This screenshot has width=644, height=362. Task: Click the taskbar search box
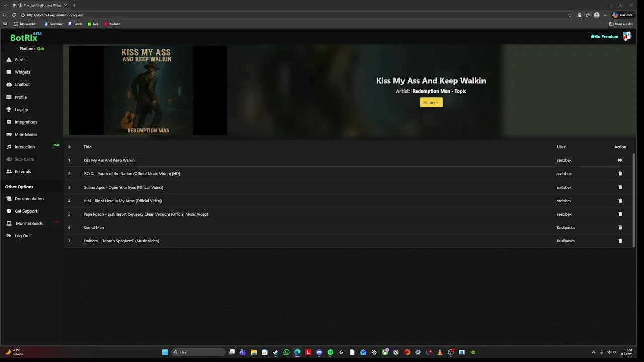pyautogui.click(x=199, y=352)
